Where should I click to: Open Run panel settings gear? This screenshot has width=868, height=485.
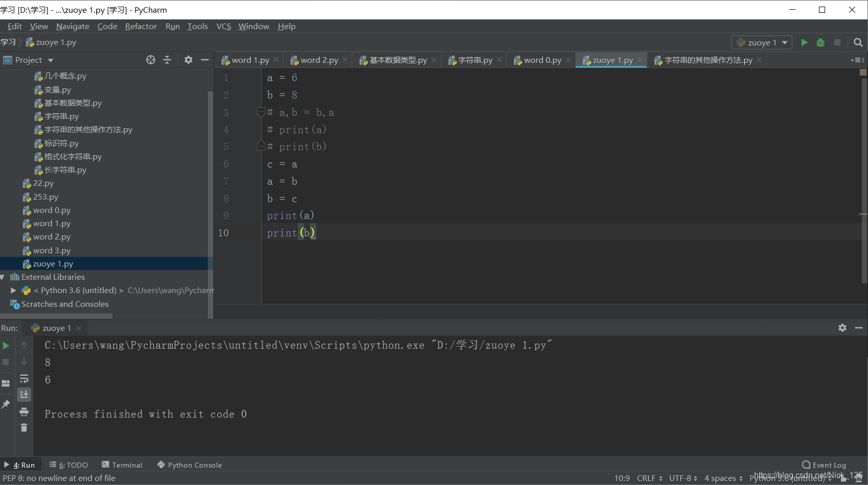click(842, 328)
